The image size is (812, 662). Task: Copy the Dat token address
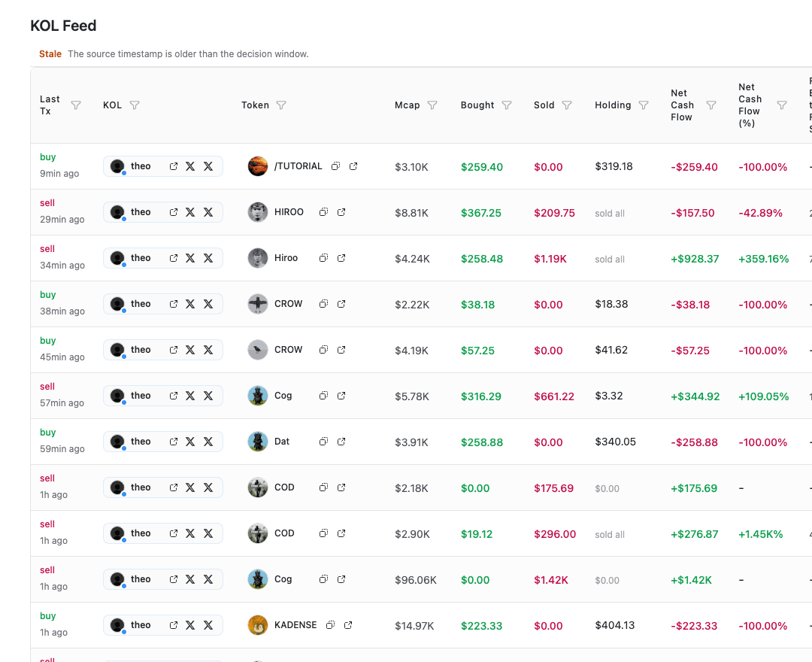tap(323, 442)
